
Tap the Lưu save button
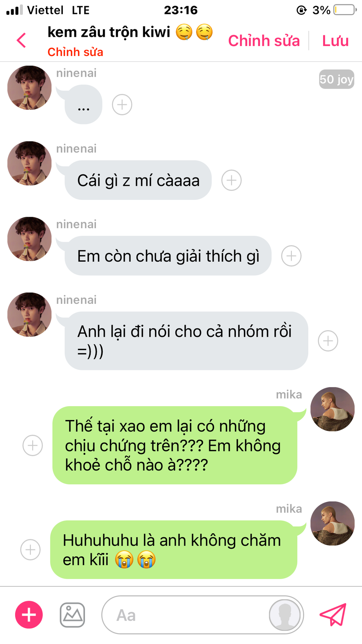coord(335,41)
